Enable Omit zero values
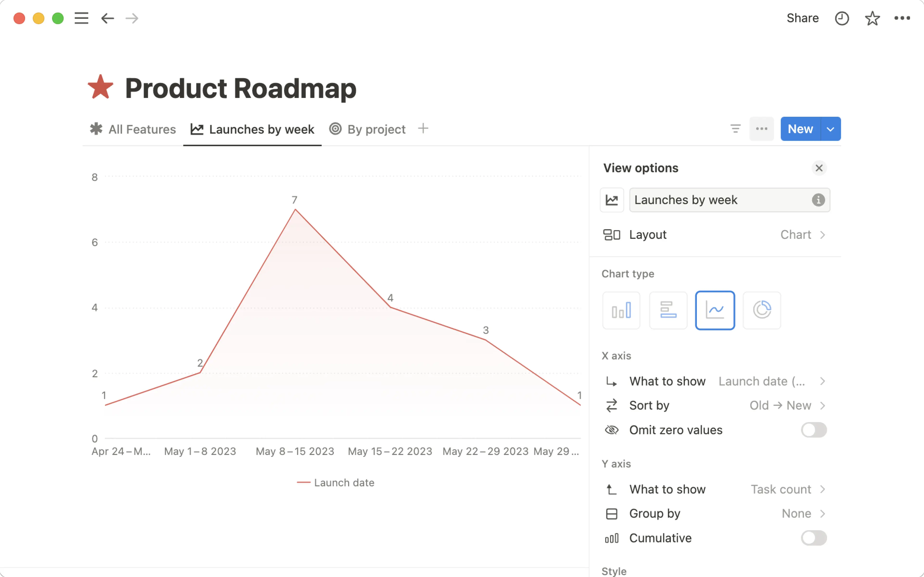This screenshot has height=577, width=924. pyautogui.click(x=814, y=430)
